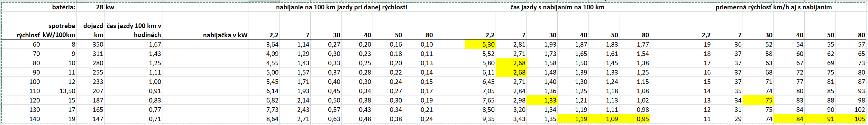Select the yellow highlighted cell 0,95
The width and height of the screenshot is (868, 125).
coord(635,119)
